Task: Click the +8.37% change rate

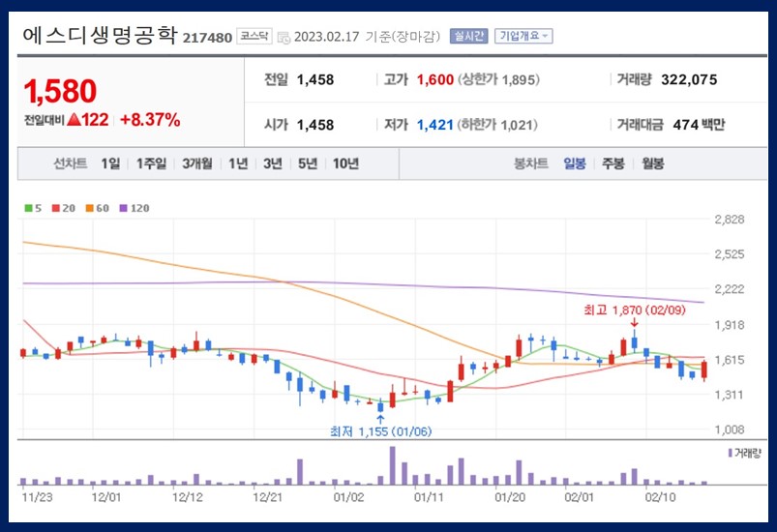Action: coord(150,119)
